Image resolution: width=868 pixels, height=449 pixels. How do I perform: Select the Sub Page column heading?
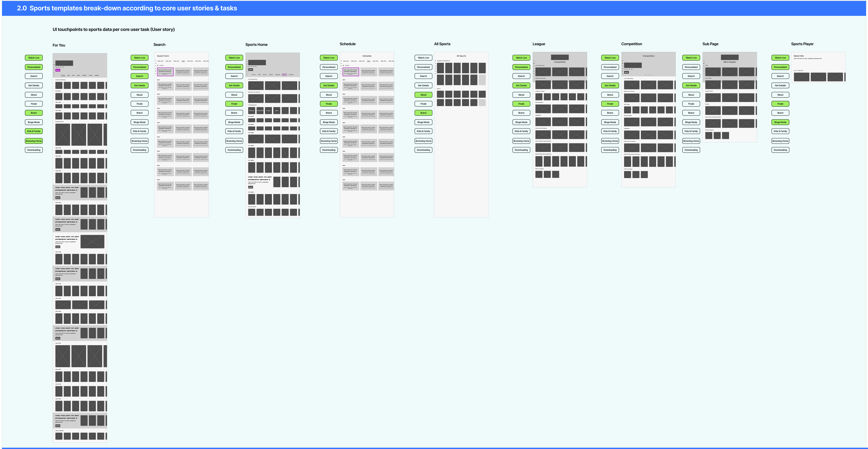(710, 44)
